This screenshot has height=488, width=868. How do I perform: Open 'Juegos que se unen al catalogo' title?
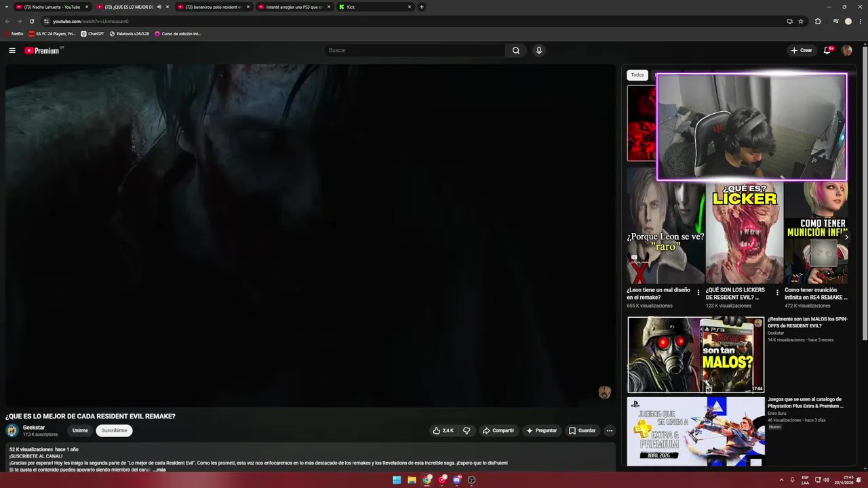click(806, 403)
